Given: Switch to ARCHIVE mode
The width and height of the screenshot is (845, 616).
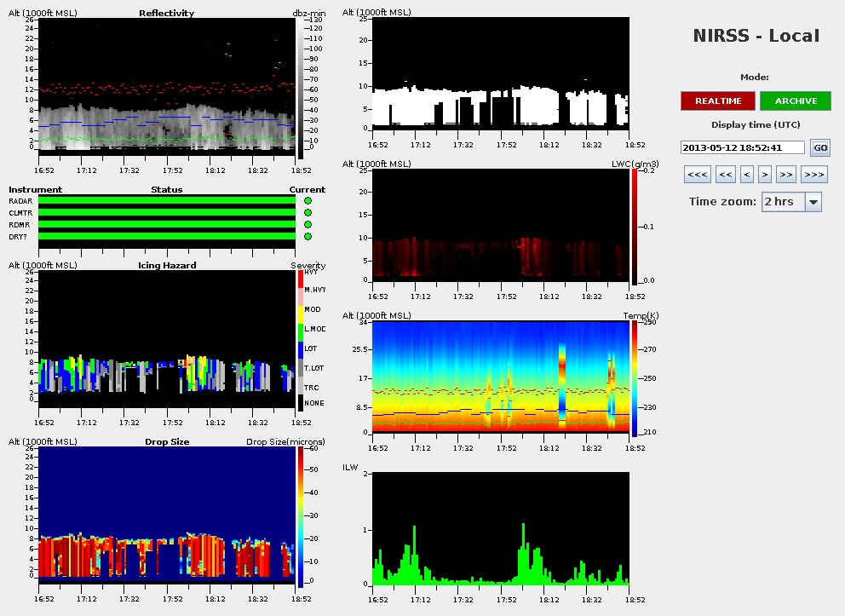Looking at the screenshot, I should point(796,101).
